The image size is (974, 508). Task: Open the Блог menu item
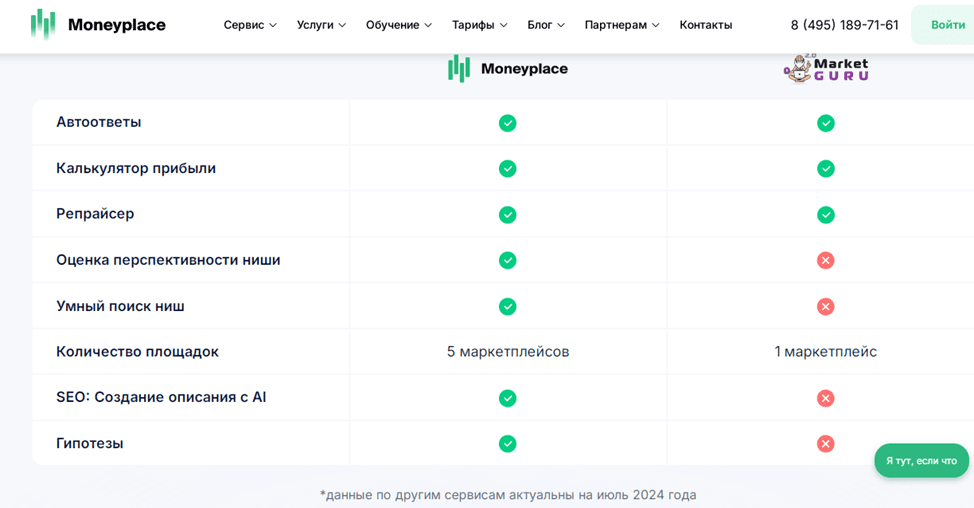click(x=546, y=25)
